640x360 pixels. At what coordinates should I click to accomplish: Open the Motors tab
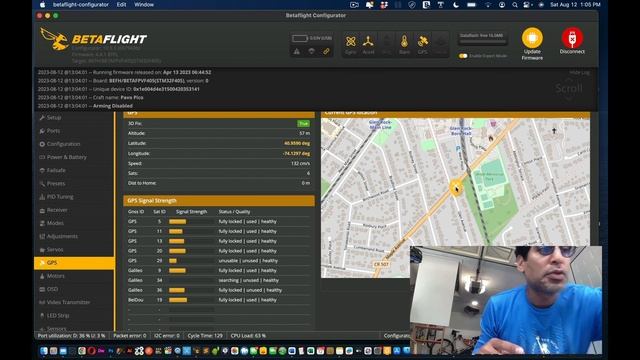[74, 276]
